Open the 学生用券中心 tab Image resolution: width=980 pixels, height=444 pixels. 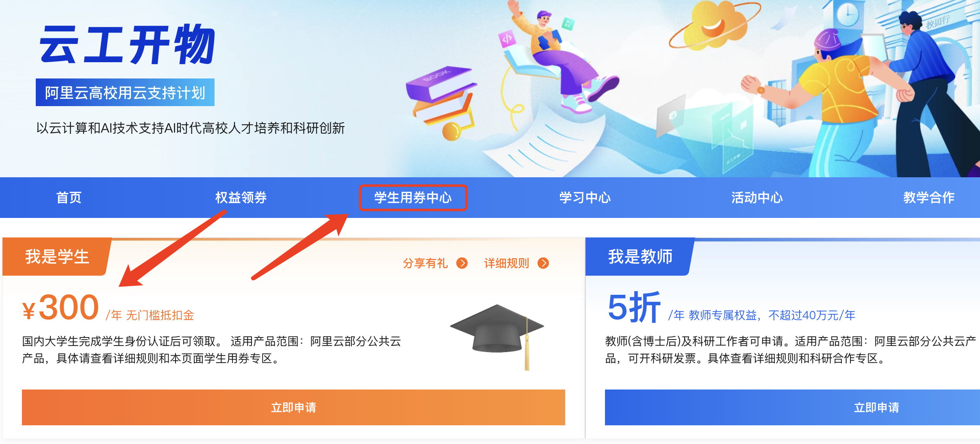click(413, 198)
